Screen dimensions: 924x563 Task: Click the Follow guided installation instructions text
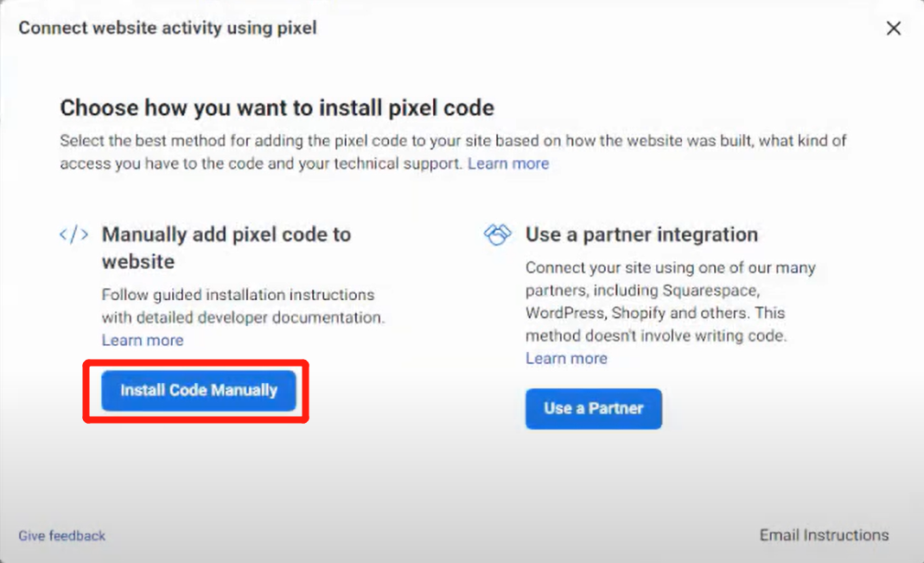coord(243,306)
